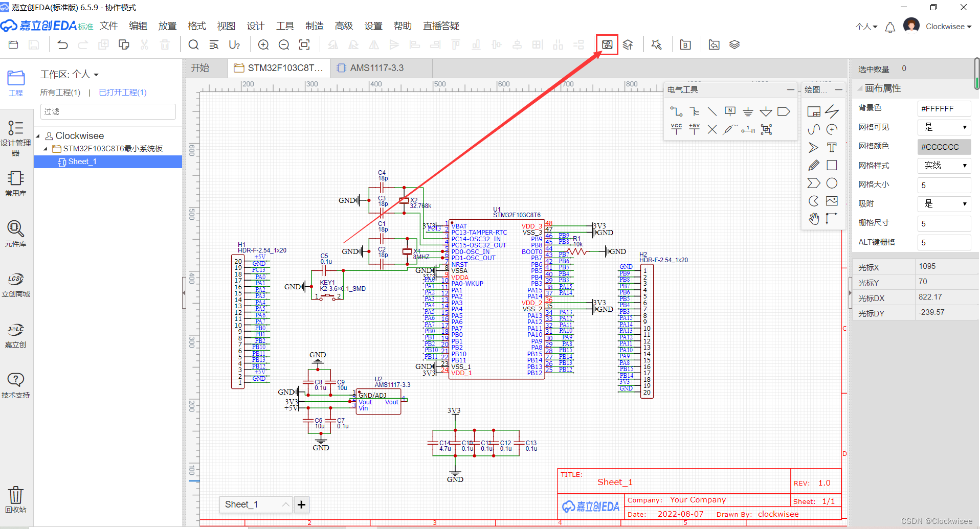Open the 制造 menu
Image resolution: width=980 pixels, height=529 pixels.
[315, 26]
